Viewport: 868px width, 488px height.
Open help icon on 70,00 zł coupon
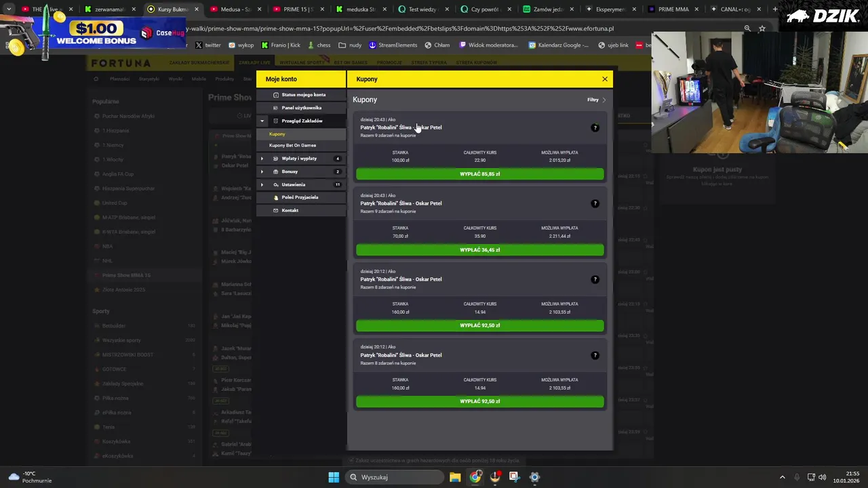pos(595,203)
